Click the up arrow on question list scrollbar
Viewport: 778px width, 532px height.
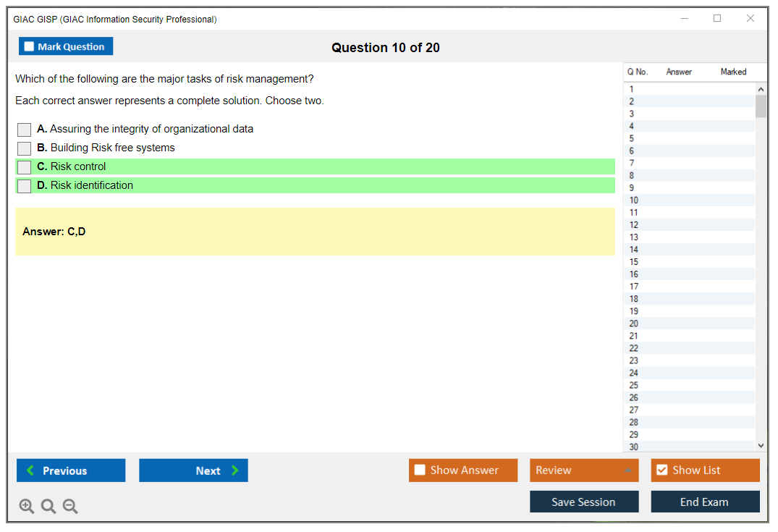click(x=761, y=88)
